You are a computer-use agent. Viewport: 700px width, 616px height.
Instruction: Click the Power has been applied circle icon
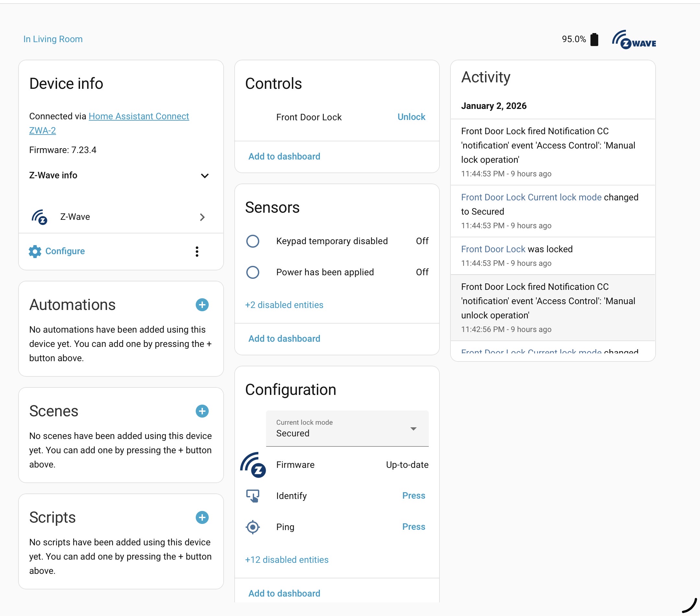coord(253,272)
